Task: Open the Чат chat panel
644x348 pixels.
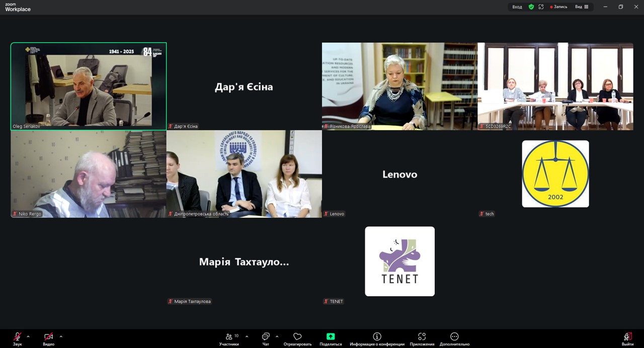Action: click(x=266, y=337)
